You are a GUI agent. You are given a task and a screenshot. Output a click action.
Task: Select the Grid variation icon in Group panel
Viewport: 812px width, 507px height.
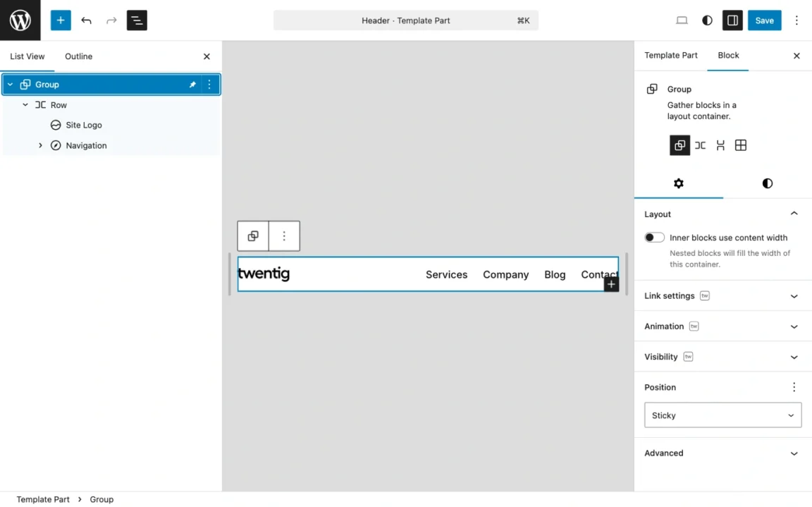pos(740,145)
